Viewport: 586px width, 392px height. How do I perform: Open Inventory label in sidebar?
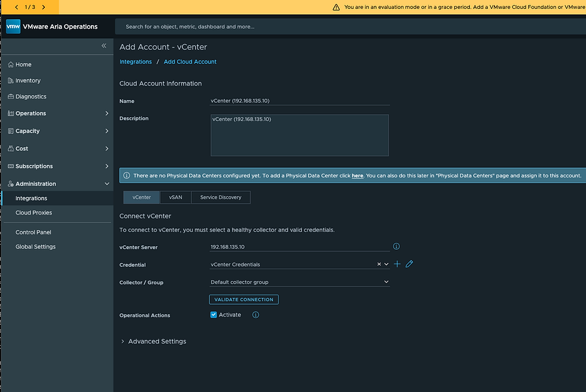[28, 81]
